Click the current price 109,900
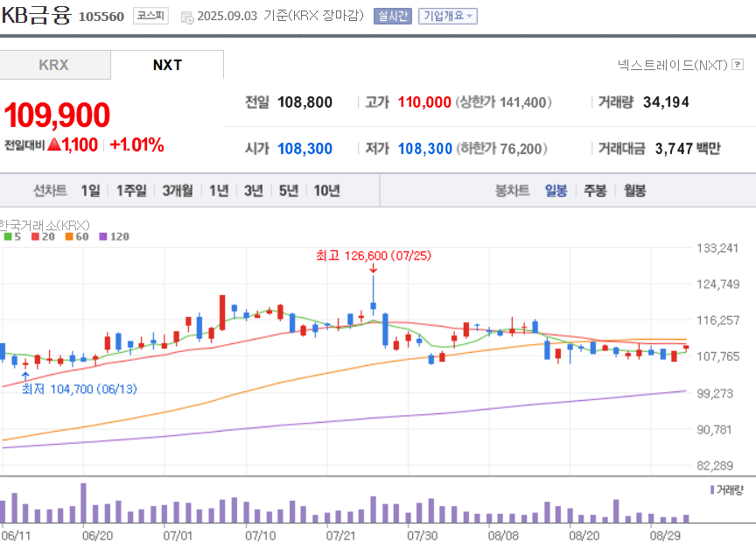This screenshot has width=756, height=549. pyautogui.click(x=57, y=115)
